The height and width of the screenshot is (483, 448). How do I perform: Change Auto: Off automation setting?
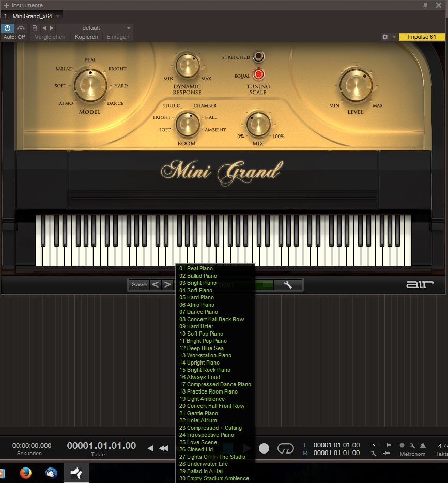coord(14,37)
